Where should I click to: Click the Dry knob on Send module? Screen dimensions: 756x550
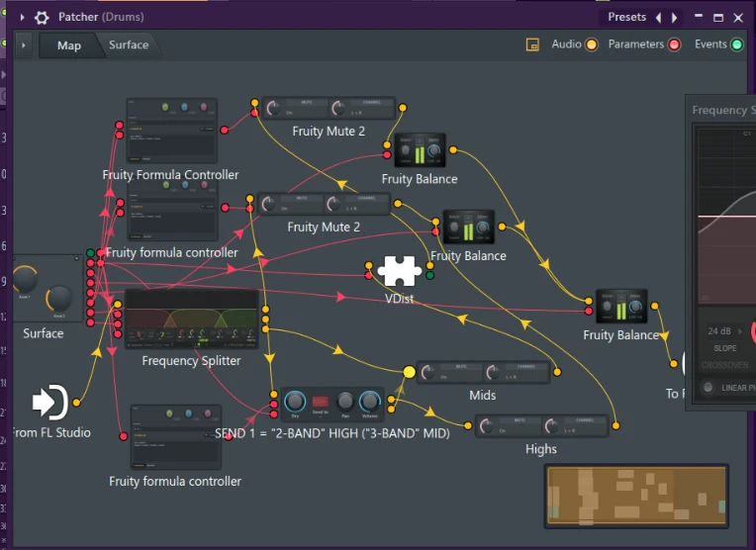tap(295, 402)
